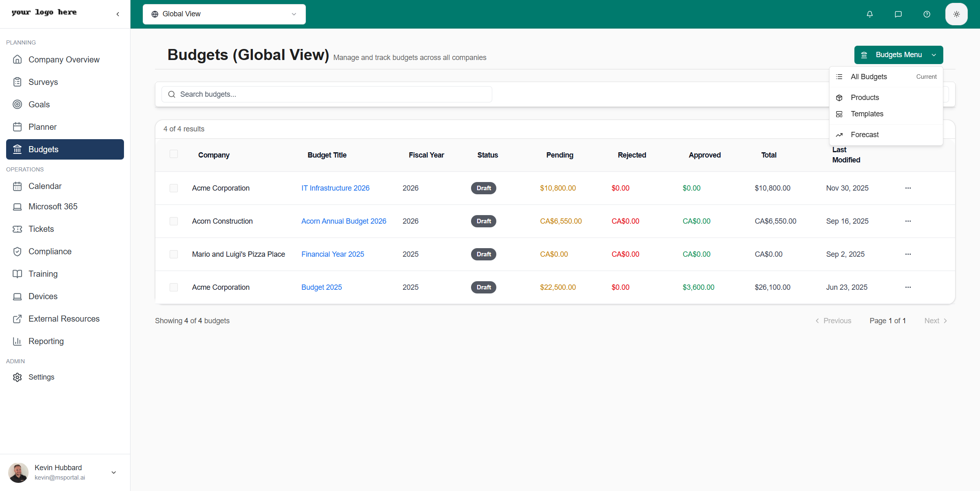Image resolution: width=980 pixels, height=491 pixels.
Task: Collapse the sidebar with the chevron icon
Action: pyautogui.click(x=118, y=14)
